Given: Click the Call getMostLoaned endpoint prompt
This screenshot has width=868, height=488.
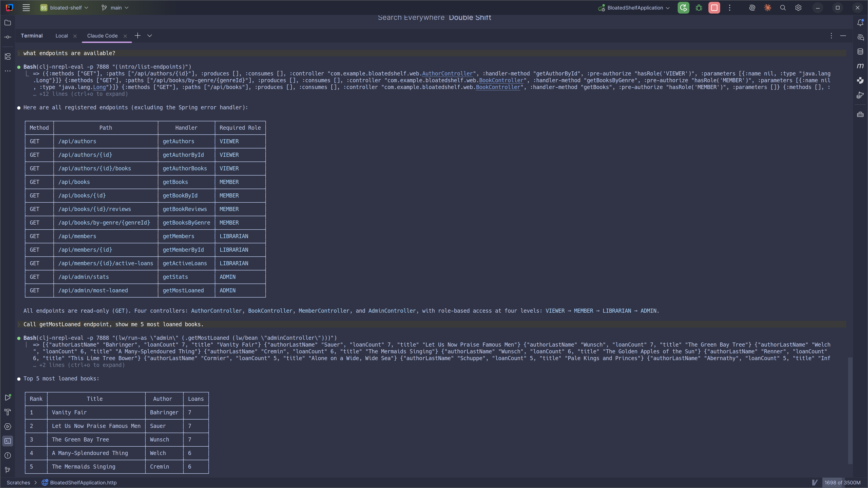Looking at the screenshot, I should (113, 324).
